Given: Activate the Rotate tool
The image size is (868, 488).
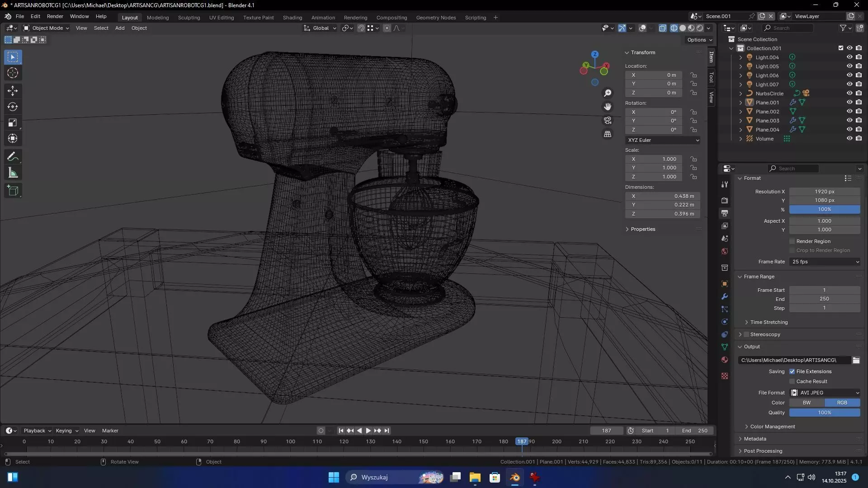Looking at the screenshot, I should tap(13, 107).
